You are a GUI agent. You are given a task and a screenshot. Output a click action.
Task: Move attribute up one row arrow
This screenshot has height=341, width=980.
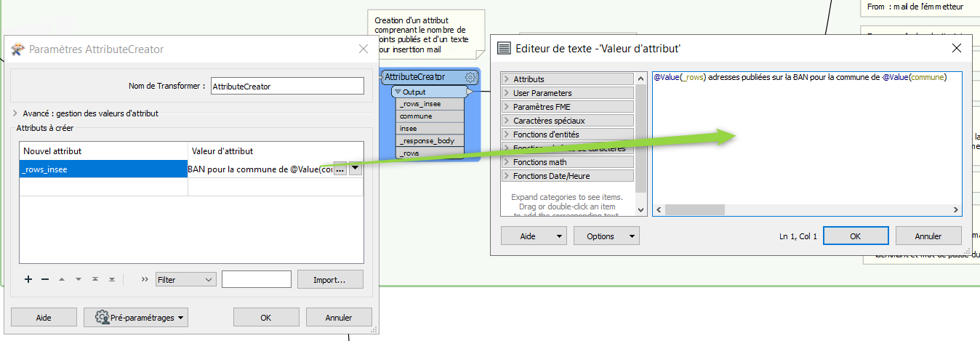(x=62, y=279)
